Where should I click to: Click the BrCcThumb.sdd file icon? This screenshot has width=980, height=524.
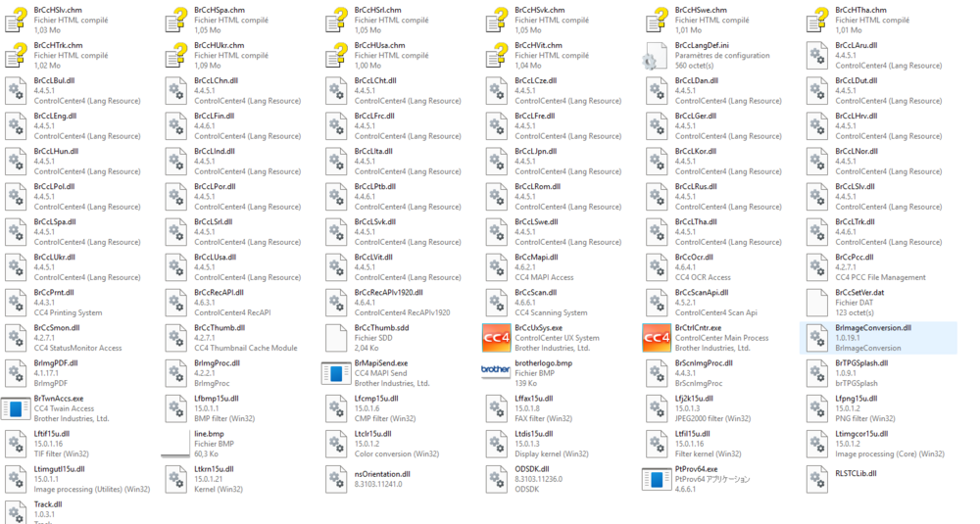click(x=336, y=337)
